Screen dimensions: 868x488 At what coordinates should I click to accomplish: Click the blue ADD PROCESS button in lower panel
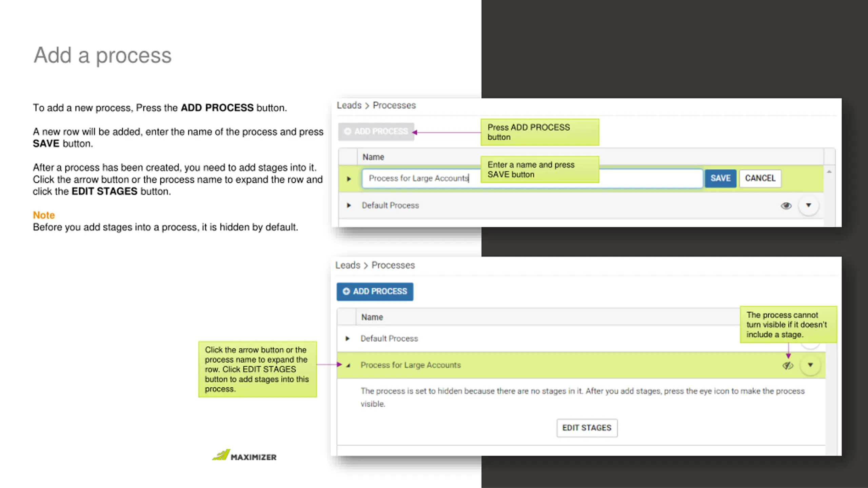click(375, 291)
